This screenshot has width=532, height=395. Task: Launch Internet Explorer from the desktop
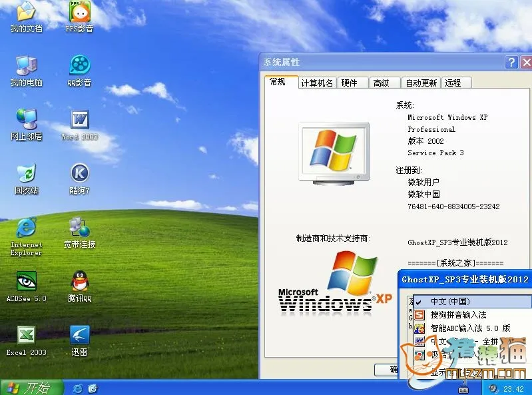26,236
